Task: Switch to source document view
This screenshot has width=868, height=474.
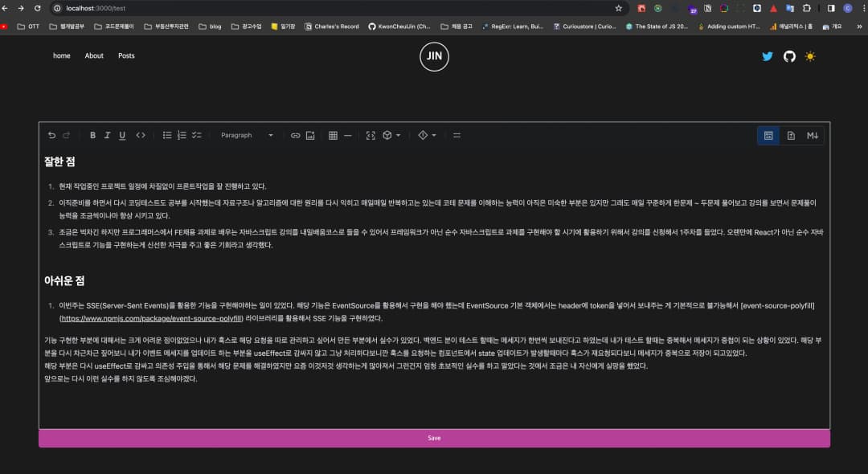Action: tap(791, 136)
